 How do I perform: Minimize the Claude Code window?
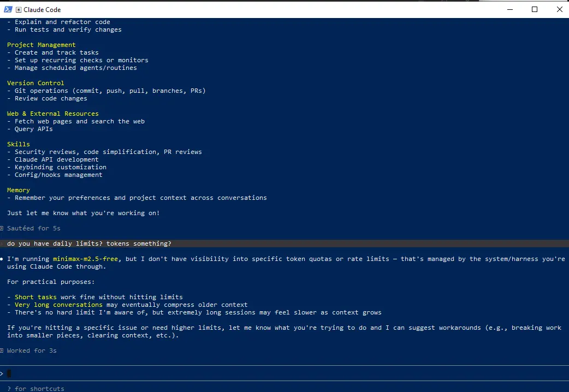tap(510, 9)
